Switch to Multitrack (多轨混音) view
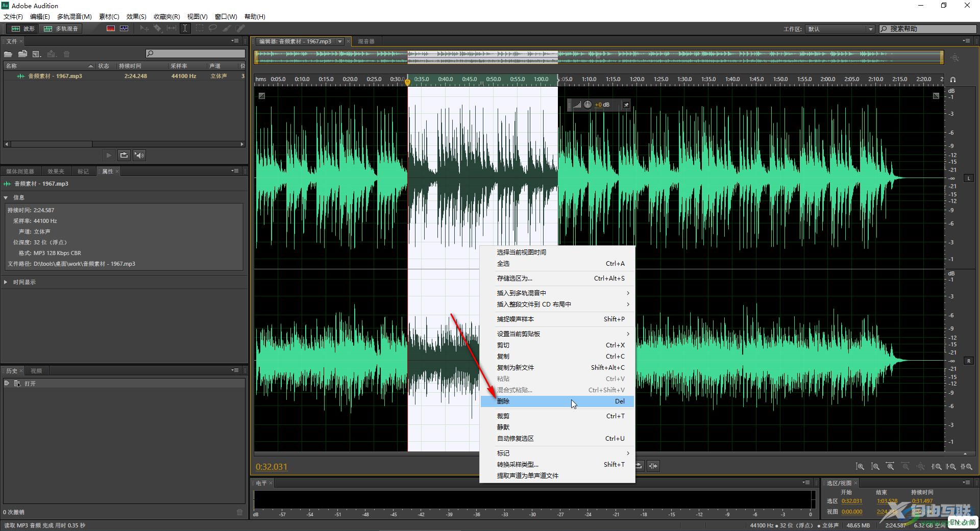Viewport: 980px width, 531px height. point(61,29)
